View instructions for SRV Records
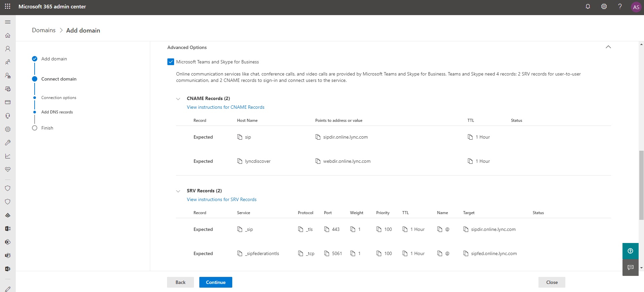The width and height of the screenshot is (644, 292). coord(222,199)
